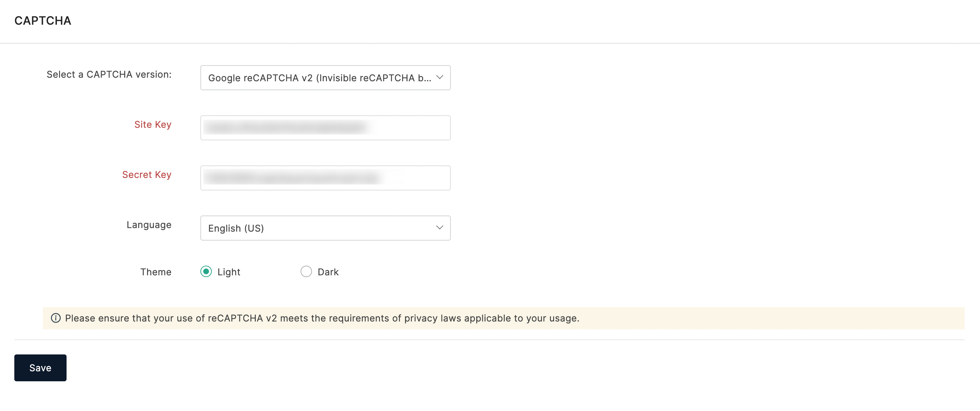The width and height of the screenshot is (980, 411).
Task: Click the CAPTCHA version dropdown chevron
Action: pyautogui.click(x=439, y=77)
